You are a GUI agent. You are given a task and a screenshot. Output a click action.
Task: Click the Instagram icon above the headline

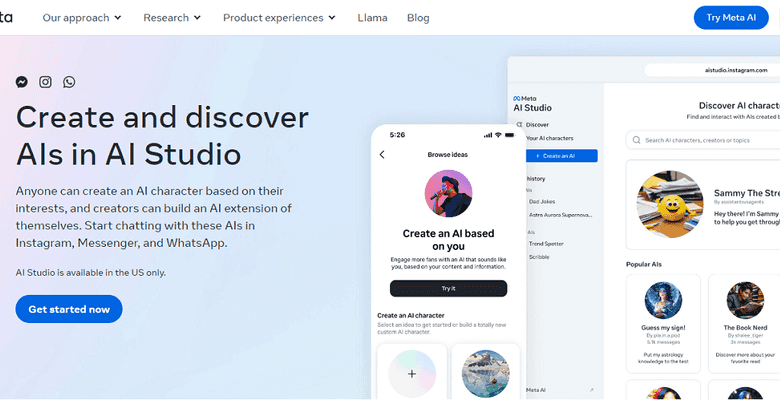pos(45,82)
